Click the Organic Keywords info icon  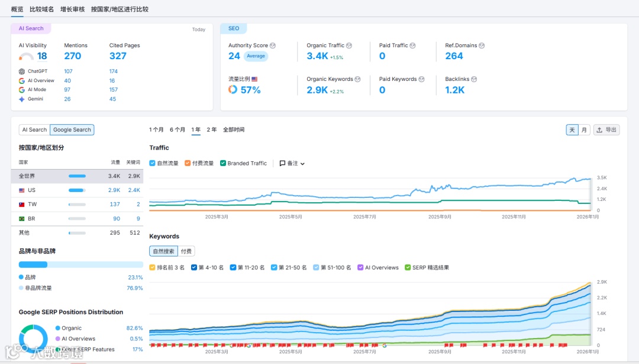coord(357,79)
